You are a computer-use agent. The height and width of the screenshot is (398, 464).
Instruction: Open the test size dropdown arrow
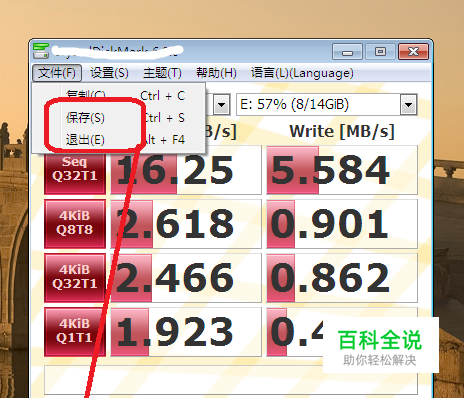click(x=222, y=105)
